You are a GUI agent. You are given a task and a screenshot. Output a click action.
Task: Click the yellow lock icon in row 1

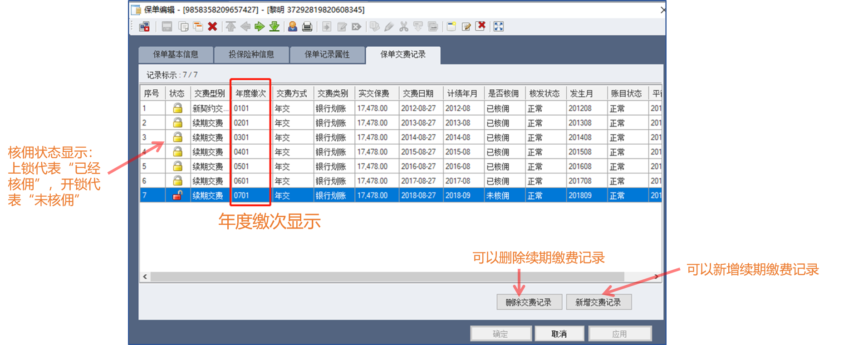177,108
